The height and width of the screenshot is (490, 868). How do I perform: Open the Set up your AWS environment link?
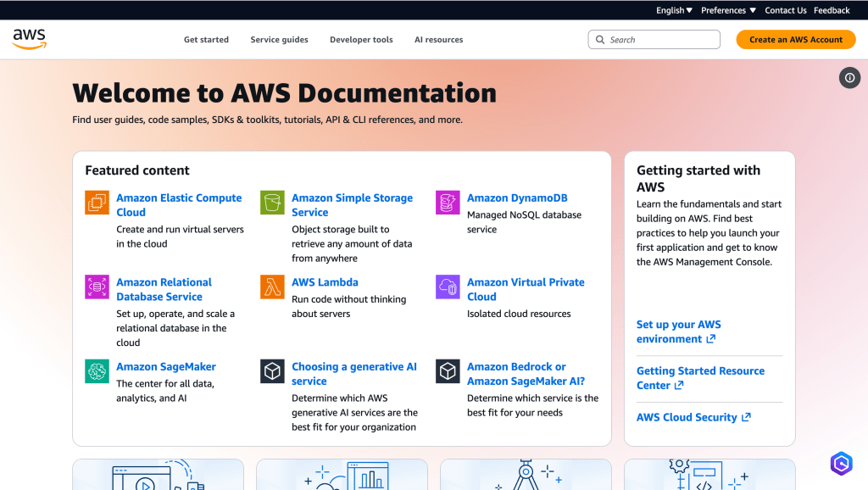678,331
